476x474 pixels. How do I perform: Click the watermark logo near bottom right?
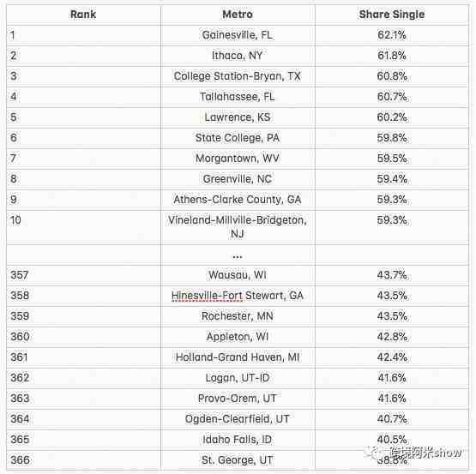click(413, 453)
